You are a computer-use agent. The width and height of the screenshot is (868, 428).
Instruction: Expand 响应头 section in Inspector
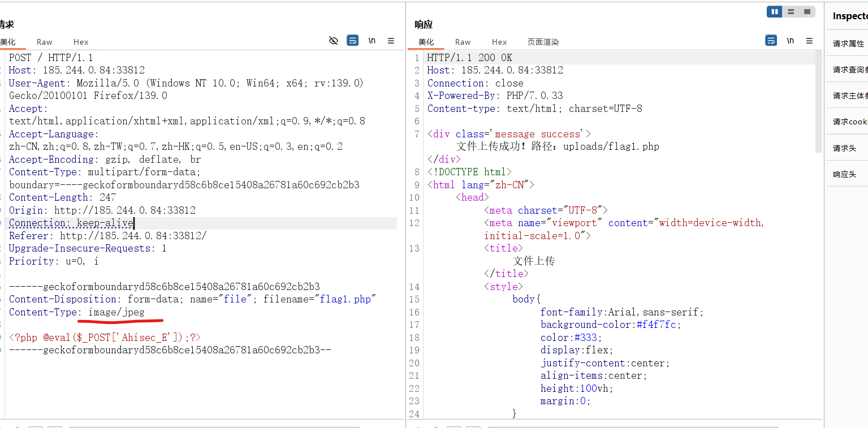847,174
